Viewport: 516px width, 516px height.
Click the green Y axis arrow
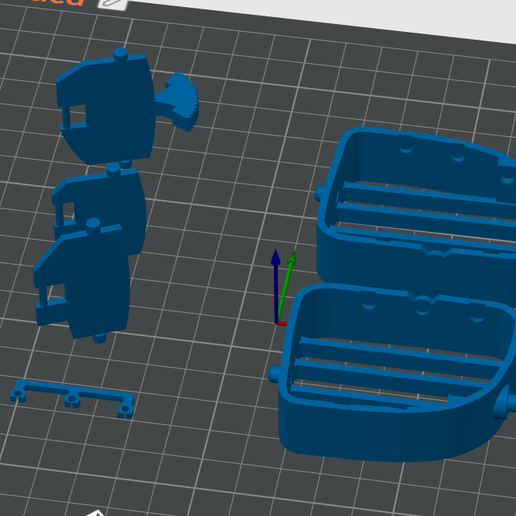tap(287, 285)
